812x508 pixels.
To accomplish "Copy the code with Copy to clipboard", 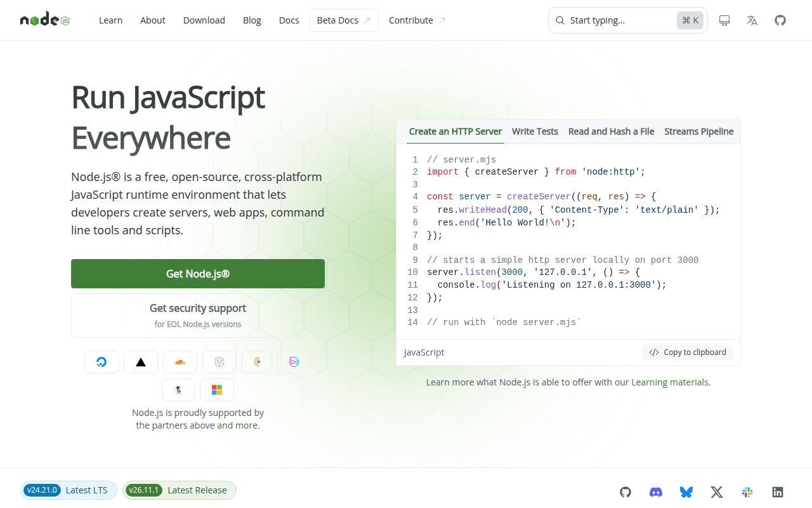I will pyautogui.click(x=688, y=352).
